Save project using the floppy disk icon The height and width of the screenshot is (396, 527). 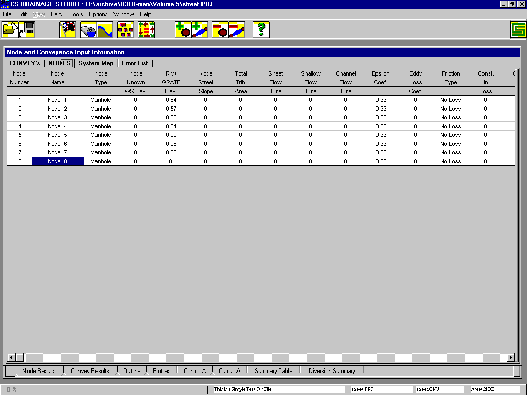[27, 29]
